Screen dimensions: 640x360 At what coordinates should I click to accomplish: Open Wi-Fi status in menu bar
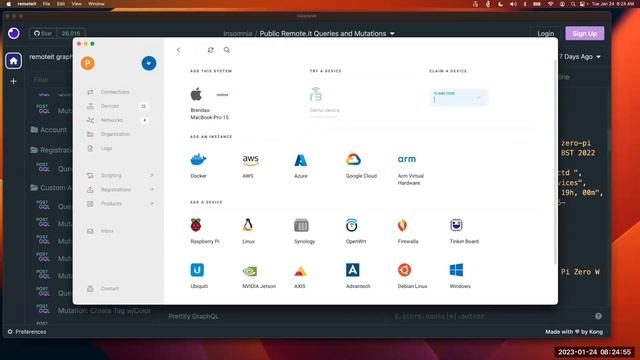551,4
